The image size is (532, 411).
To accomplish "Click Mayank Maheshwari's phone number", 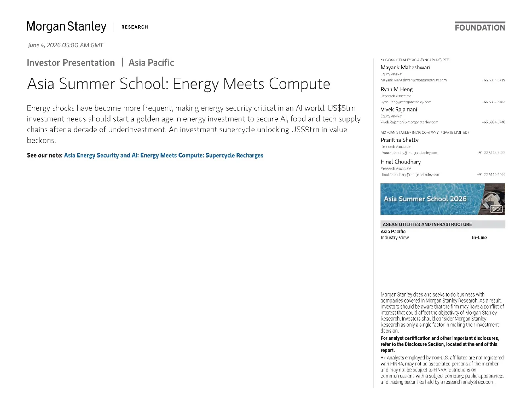I will tap(494, 80).
